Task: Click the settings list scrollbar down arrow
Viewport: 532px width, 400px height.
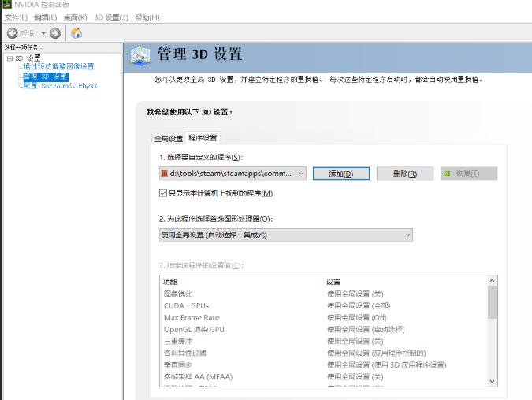Action: 492,380
